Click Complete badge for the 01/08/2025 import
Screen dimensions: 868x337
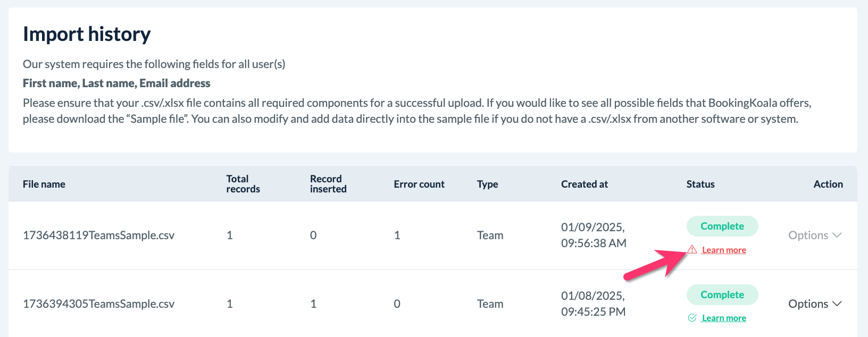tap(722, 294)
